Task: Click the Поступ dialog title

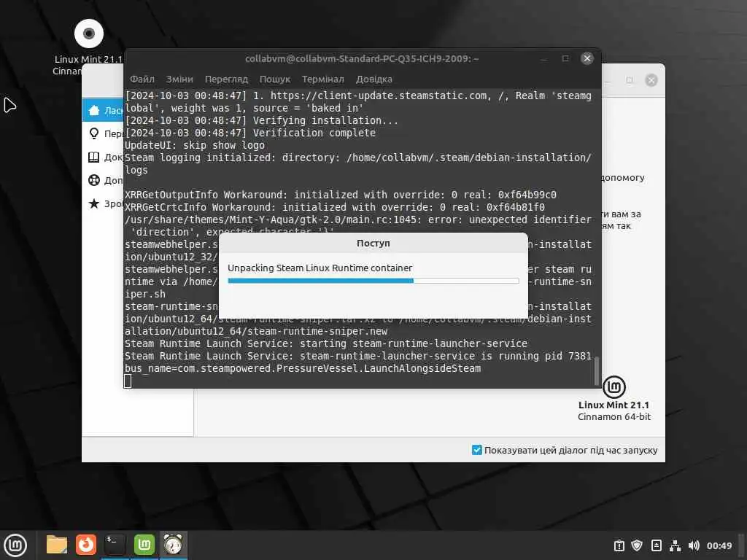Action: 373,243
